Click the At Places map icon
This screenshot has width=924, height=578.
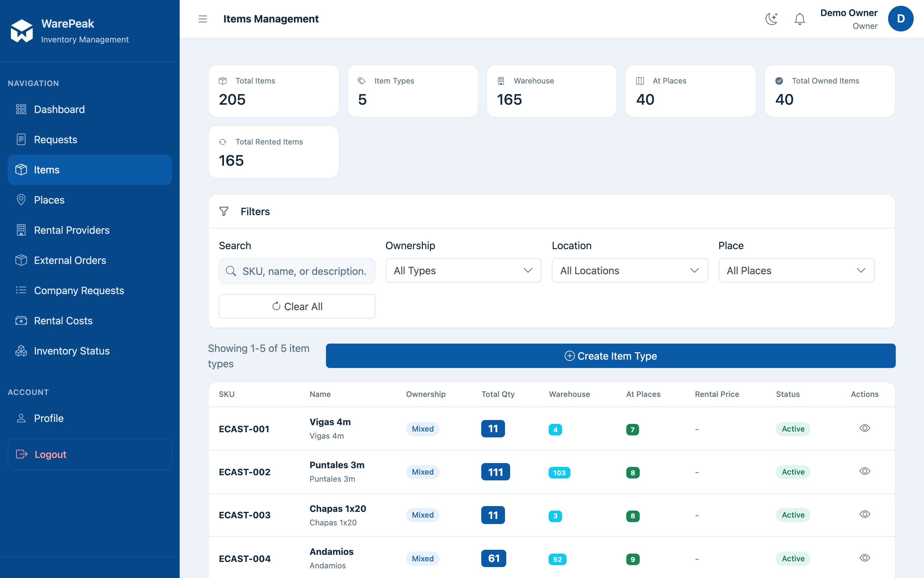click(x=640, y=81)
